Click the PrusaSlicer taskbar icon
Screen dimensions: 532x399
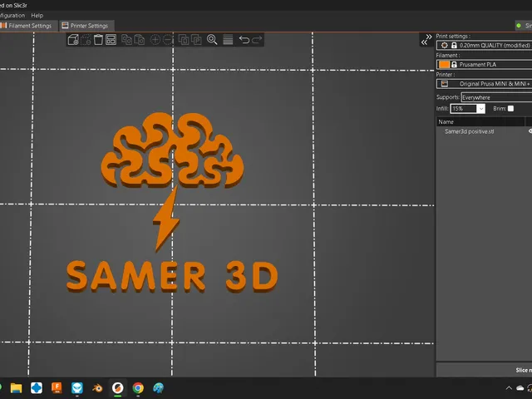point(118,388)
